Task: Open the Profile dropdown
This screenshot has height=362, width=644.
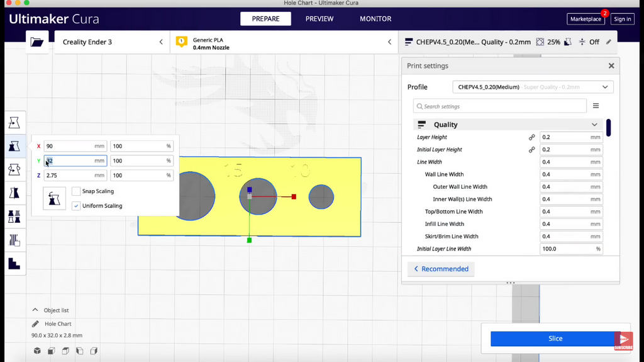Action: point(533,88)
